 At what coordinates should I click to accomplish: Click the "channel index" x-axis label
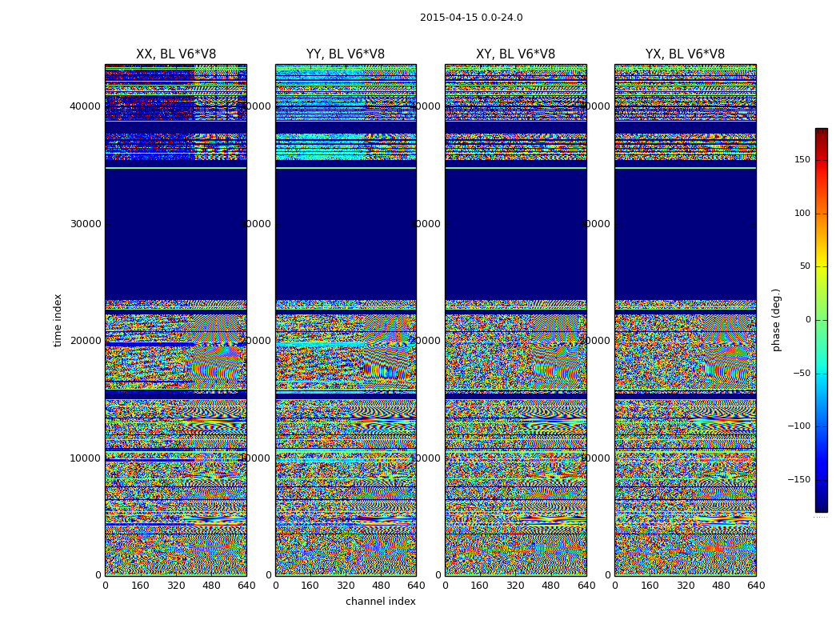[380, 602]
